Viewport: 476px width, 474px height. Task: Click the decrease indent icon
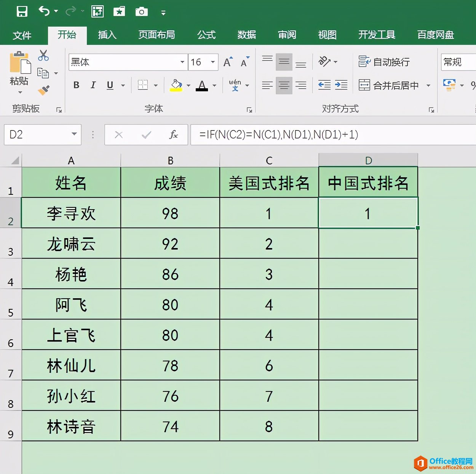pos(324,85)
